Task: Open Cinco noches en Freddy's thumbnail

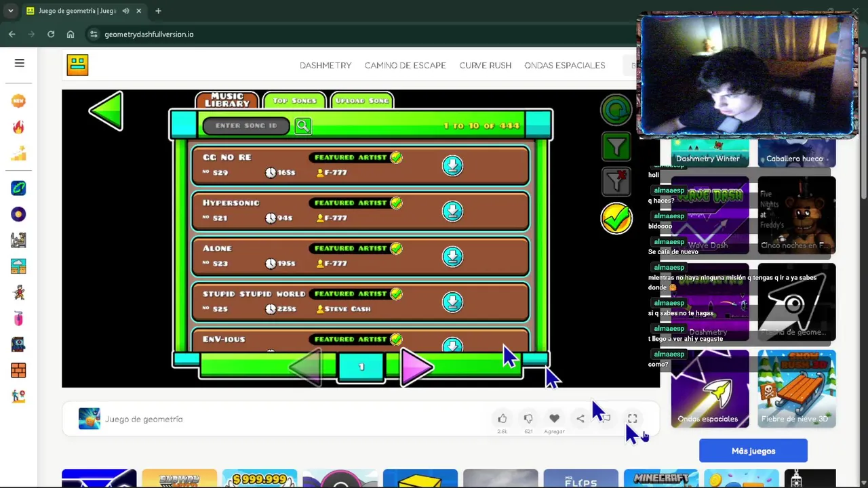Action: pyautogui.click(x=796, y=215)
